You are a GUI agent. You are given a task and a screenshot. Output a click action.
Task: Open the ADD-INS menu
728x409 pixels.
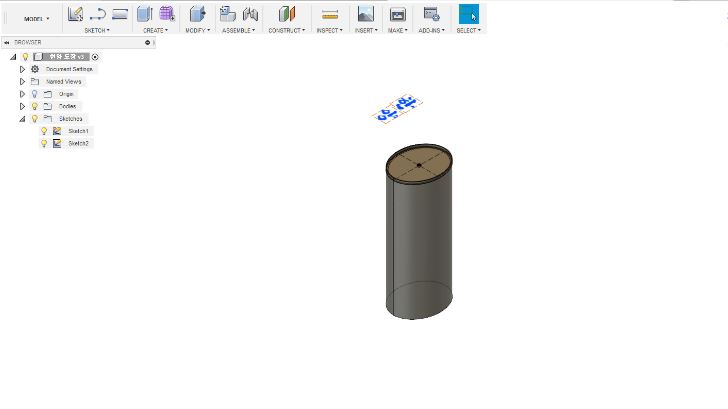[431, 30]
